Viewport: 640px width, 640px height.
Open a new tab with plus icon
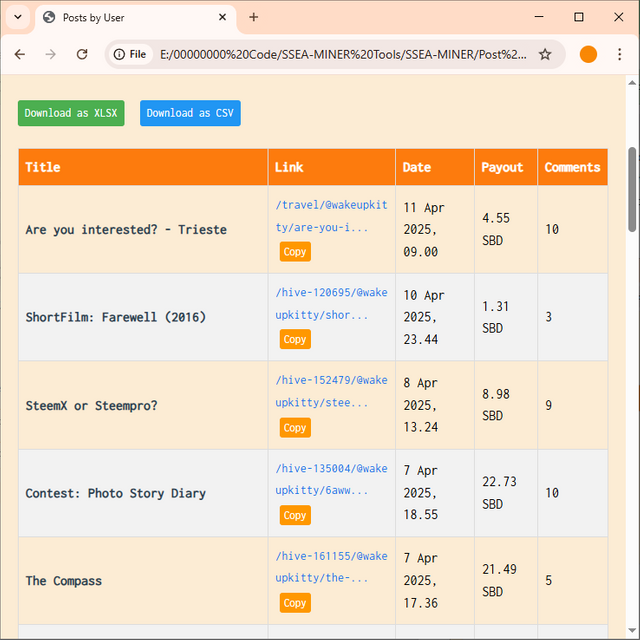coord(253,17)
